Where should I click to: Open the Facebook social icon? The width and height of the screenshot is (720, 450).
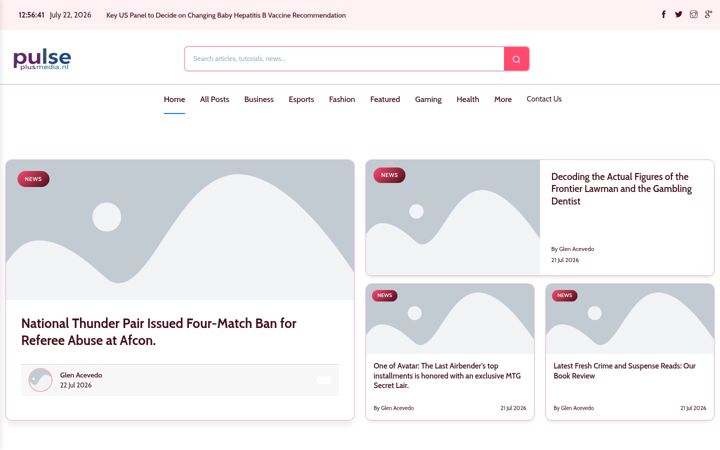tap(664, 14)
